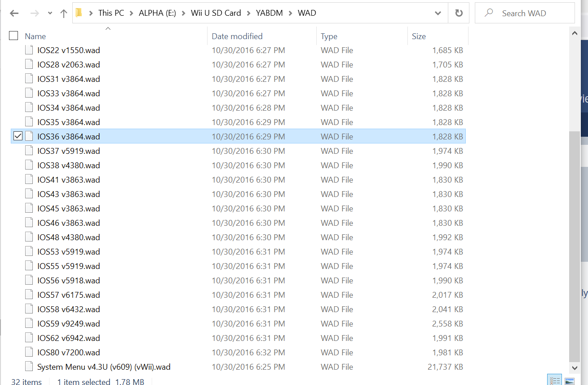This screenshot has height=385, width=588.
Task: Navigate to Wii U SD Card in breadcrumb
Action: coord(216,13)
